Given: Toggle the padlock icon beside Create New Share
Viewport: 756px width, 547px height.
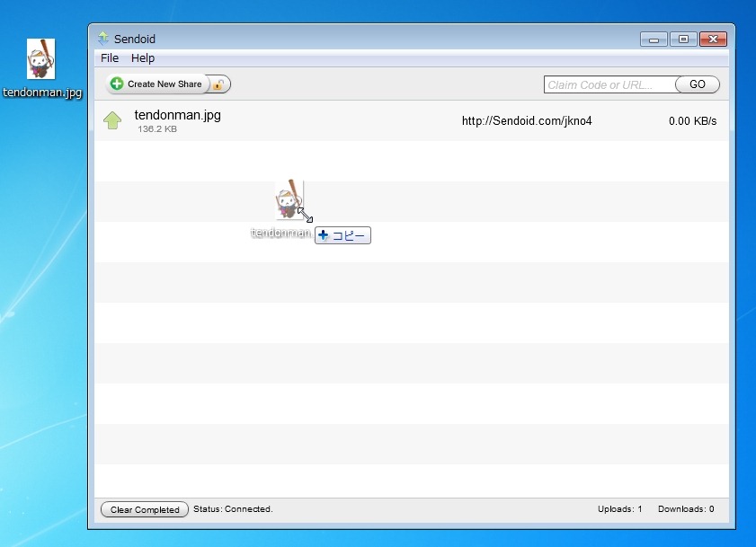Looking at the screenshot, I should click(x=219, y=84).
